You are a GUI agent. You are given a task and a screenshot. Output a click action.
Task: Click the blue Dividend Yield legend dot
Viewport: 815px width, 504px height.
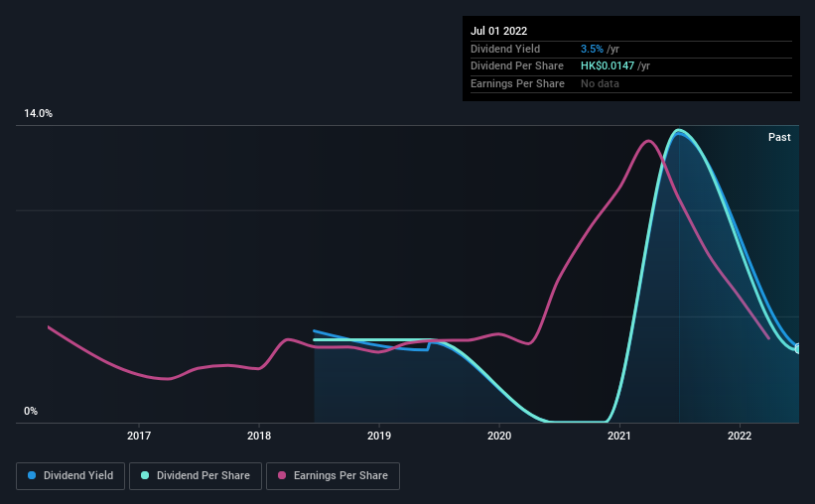click(x=32, y=475)
